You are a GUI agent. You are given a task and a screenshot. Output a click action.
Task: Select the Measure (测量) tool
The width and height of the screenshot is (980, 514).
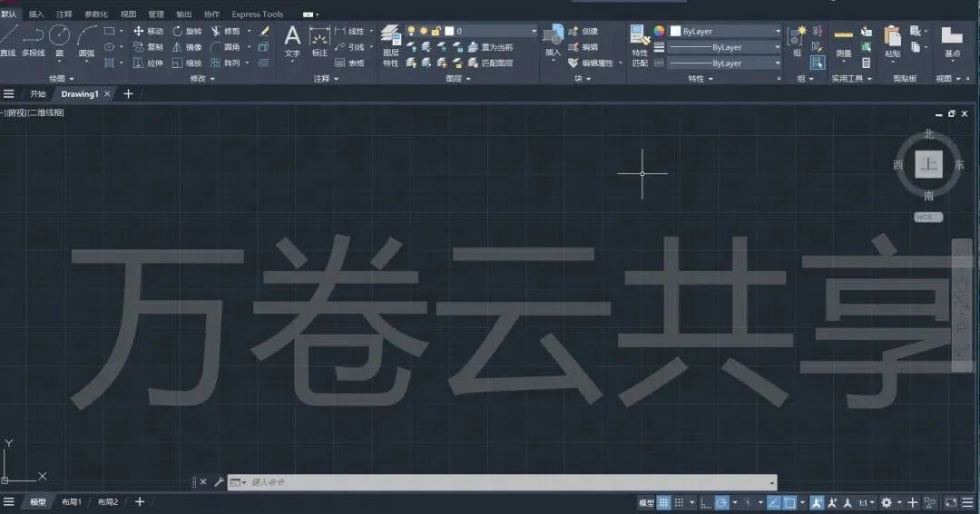click(843, 43)
